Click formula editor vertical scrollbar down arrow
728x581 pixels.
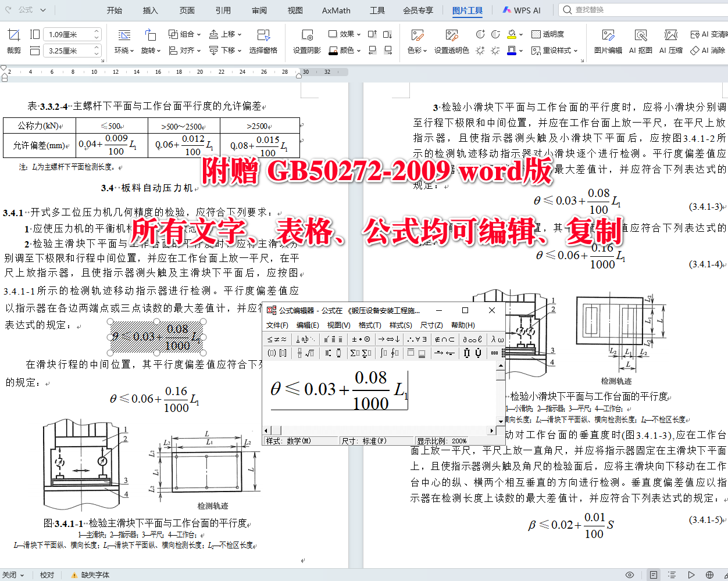(501, 421)
